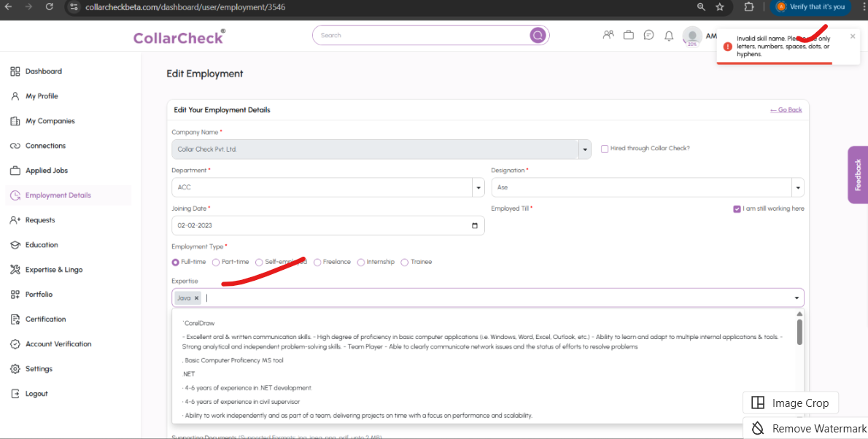Image resolution: width=868 pixels, height=439 pixels.
Task: Open the connections people icon in header
Action: click(x=608, y=35)
